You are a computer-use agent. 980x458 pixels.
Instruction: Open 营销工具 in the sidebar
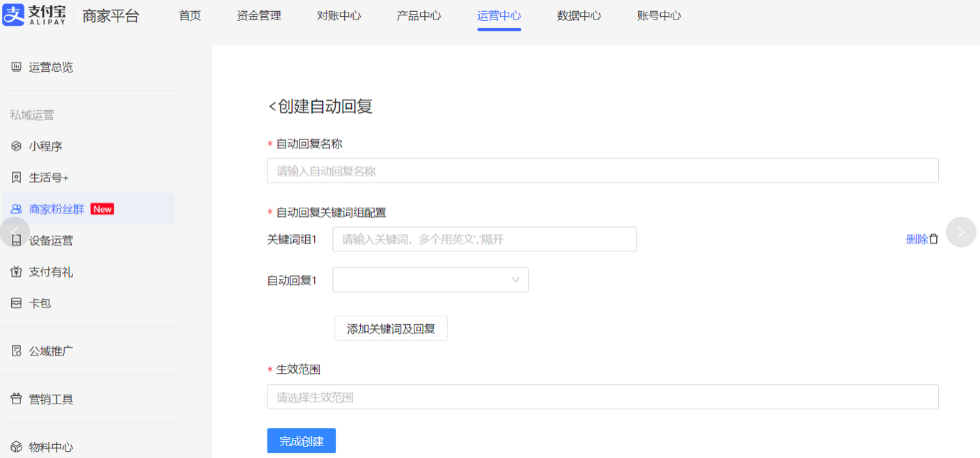click(x=50, y=399)
